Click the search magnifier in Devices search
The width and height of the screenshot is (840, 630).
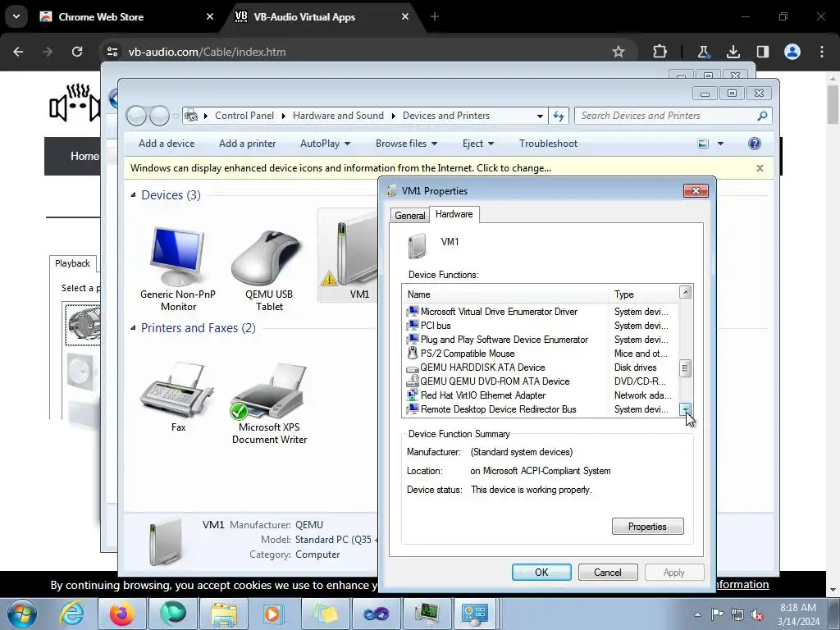[762, 116]
